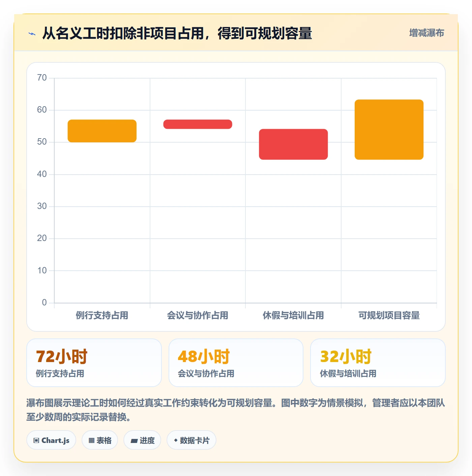Click the large orange 可规划项目容量 bar
The height and width of the screenshot is (476, 472).
389,129
